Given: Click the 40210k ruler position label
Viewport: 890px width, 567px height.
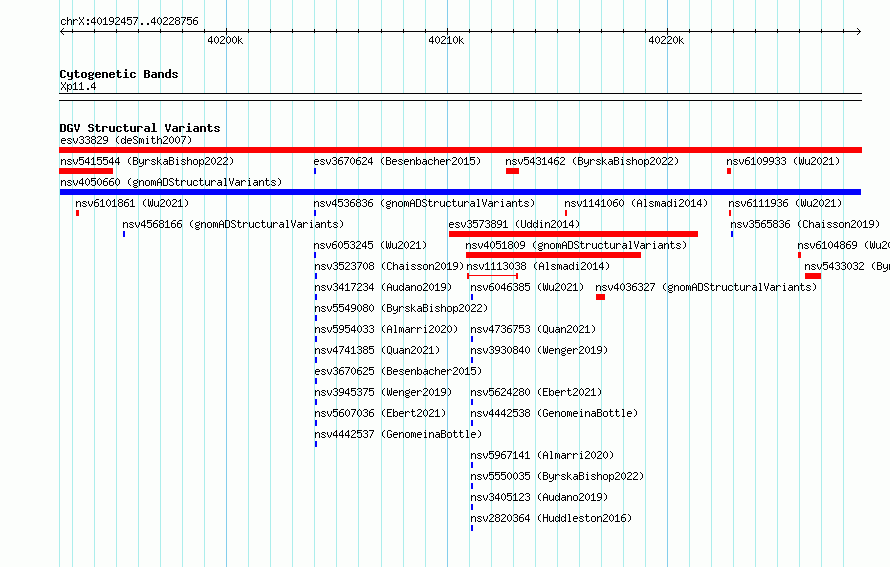Looking at the screenshot, I should (446, 40).
